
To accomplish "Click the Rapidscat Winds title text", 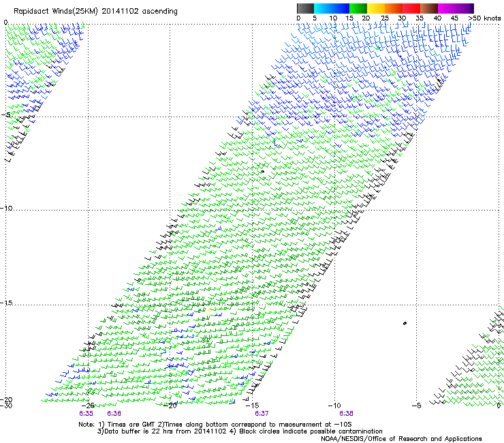I will pos(95,12).
